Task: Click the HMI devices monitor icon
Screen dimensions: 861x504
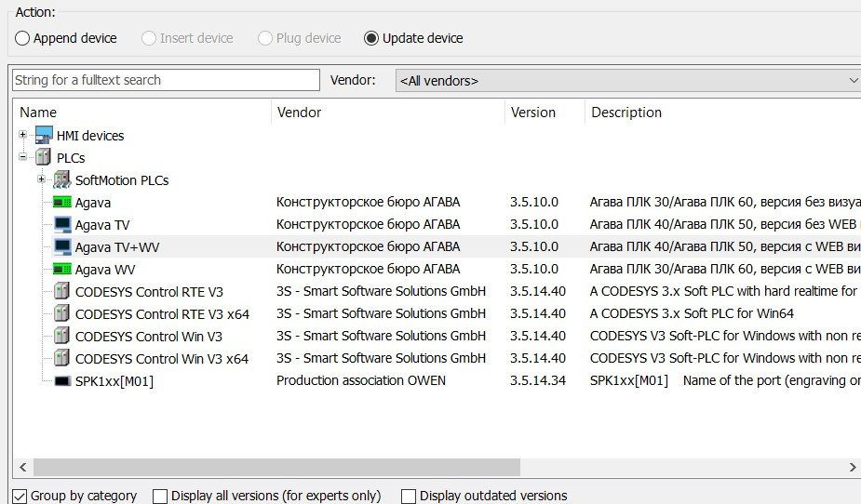Action: point(44,136)
